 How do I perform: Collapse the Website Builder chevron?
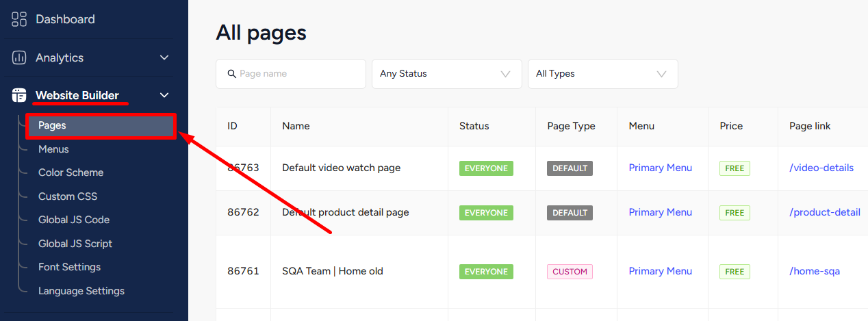[x=164, y=95]
